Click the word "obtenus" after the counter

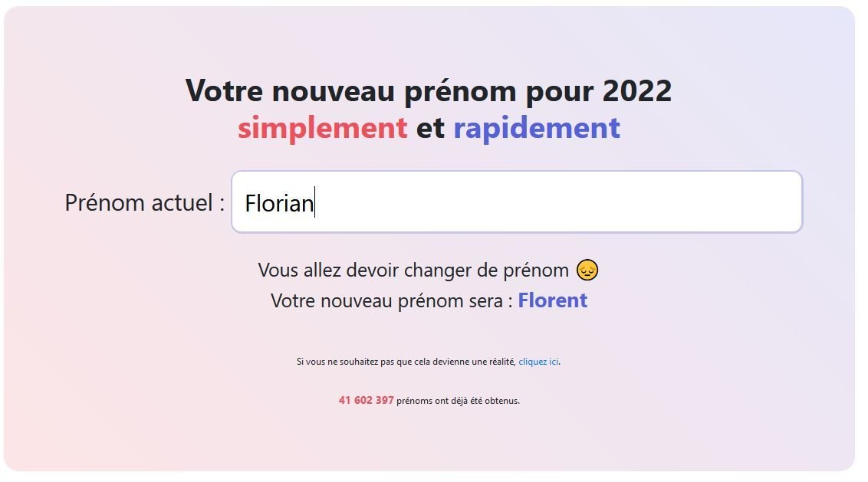[x=501, y=401]
